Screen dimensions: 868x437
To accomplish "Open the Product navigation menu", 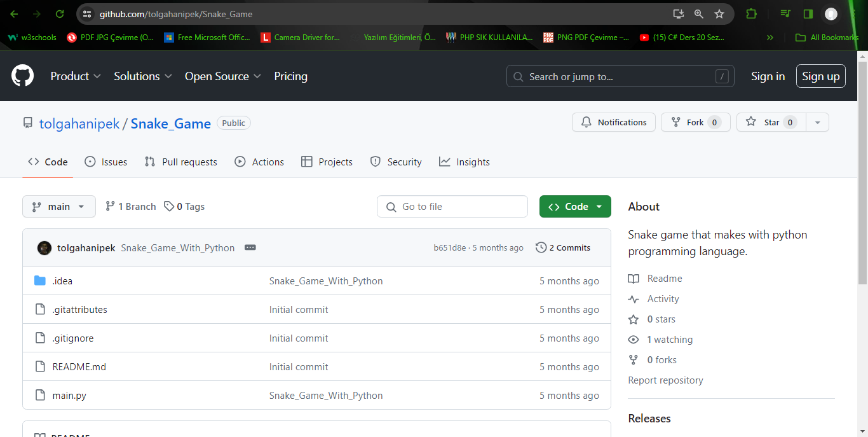I will tap(76, 76).
